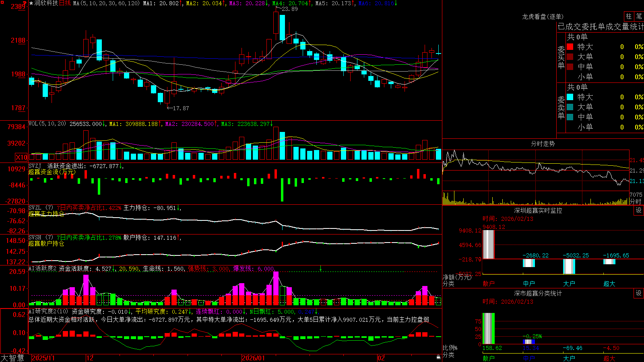
Task: Switch to 笔 (tick) display mode
Action: click(639, 16)
